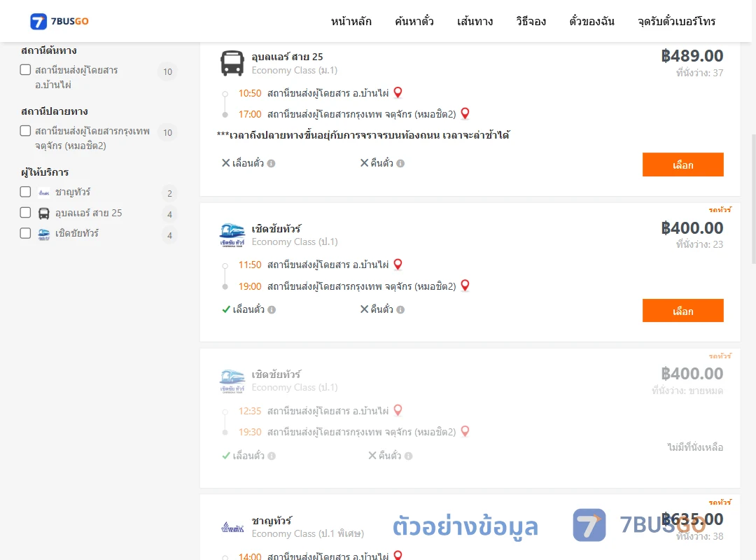Show info for คืนตั๋ว on ฿489 trip
This screenshot has width=756, height=560.
(400, 164)
